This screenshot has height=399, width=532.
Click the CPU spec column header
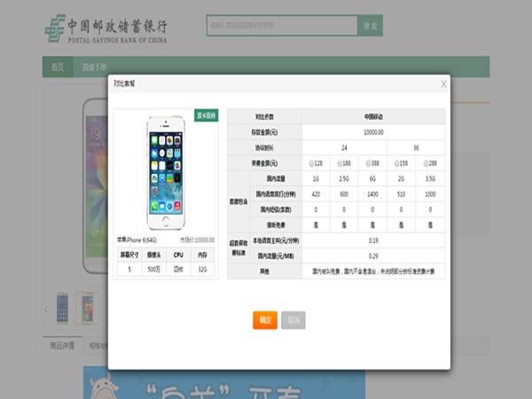click(x=178, y=254)
